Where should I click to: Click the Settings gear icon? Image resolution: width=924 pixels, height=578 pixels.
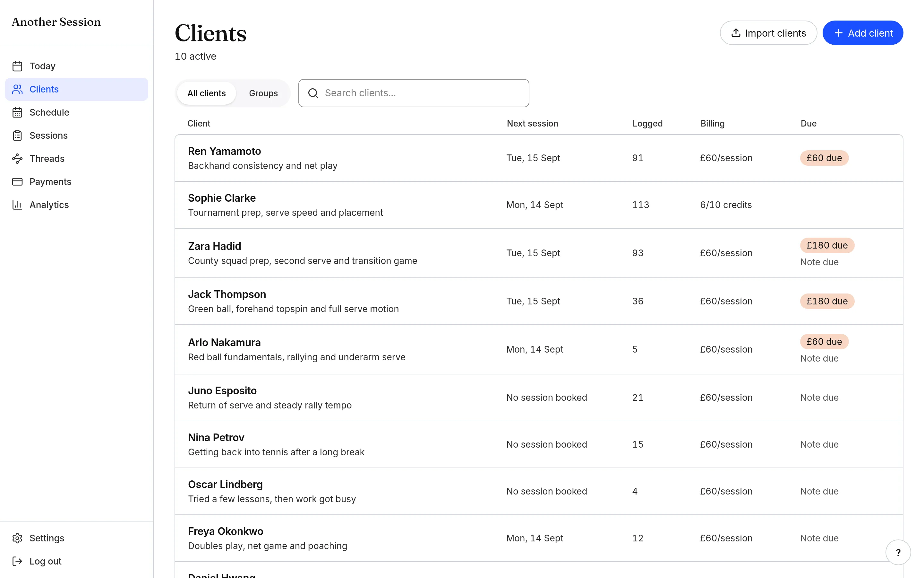pos(17,538)
